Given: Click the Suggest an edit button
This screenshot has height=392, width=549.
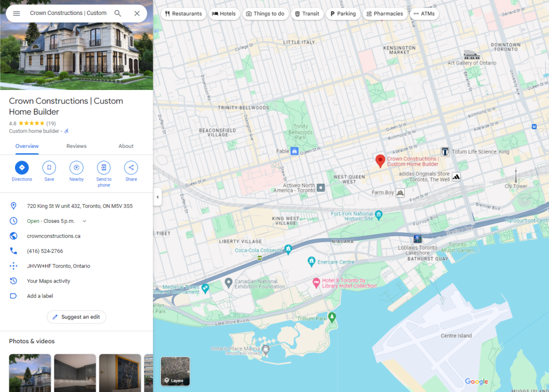Looking at the screenshot, I should [x=76, y=316].
